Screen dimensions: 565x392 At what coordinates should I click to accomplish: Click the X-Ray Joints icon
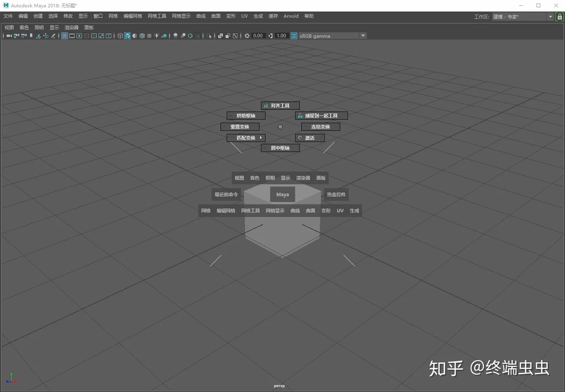click(x=235, y=36)
